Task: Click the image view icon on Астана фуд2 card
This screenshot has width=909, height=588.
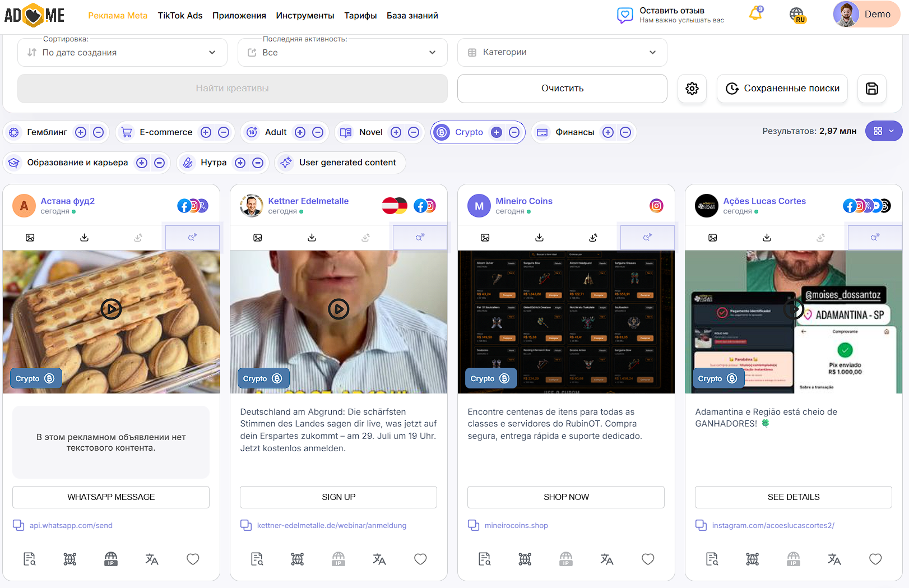Action: point(30,238)
